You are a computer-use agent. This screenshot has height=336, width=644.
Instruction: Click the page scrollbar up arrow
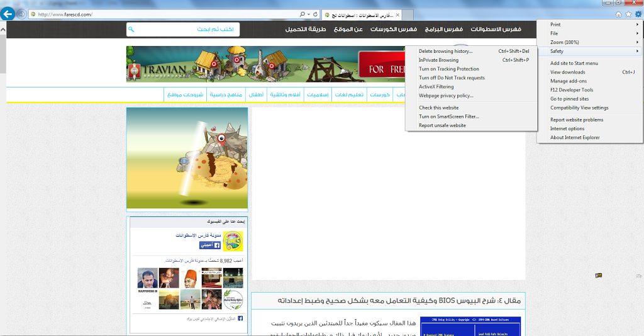(3, 30)
